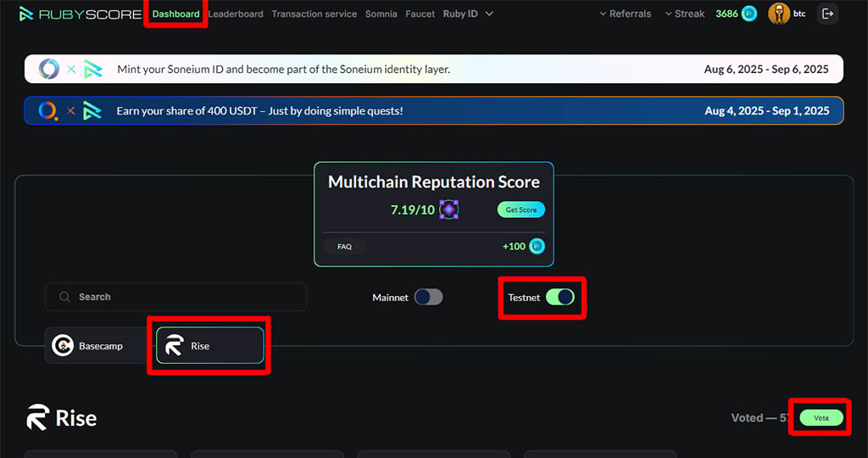
Task: Click Aug 6, 2025 - Sep 6, 2025 date
Action: [766, 70]
